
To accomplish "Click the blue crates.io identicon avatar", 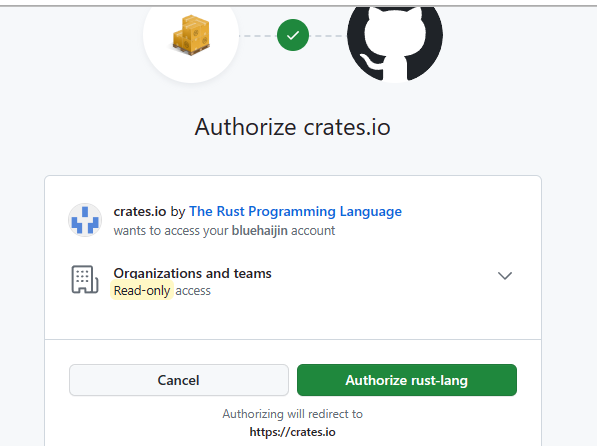I will click(85, 220).
